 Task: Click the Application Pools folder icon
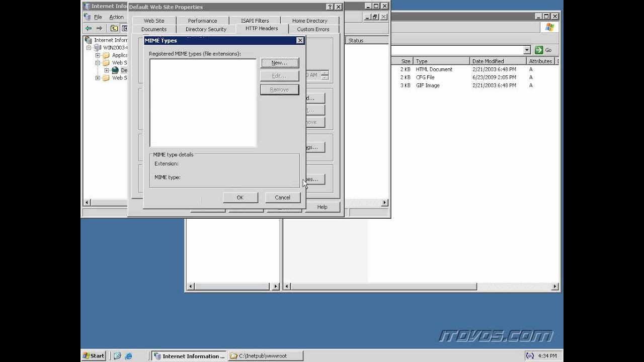point(106,55)
